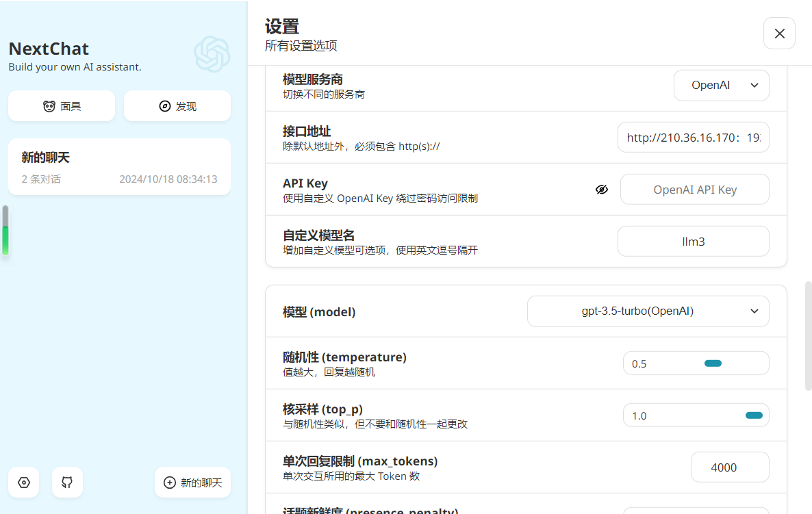
Task: Expand the 模型服务商 OpenAI dropdown
Action: tap(721, 86)
